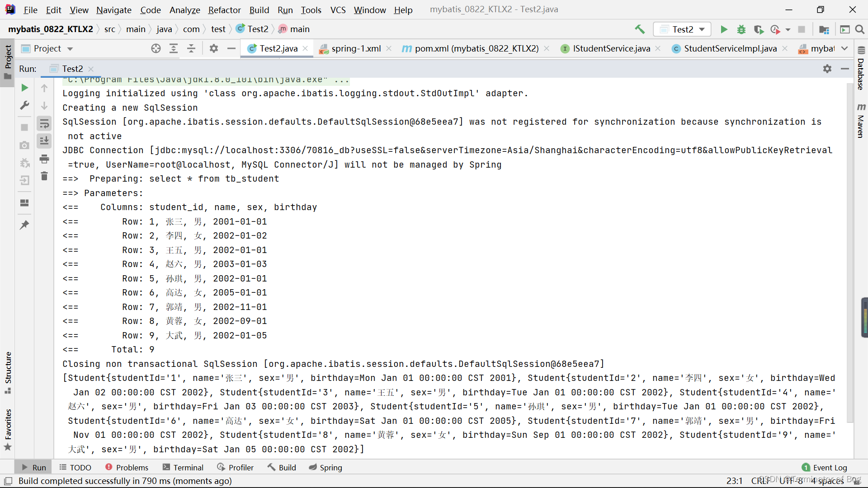Open the VCS menu
Viewport: 868px width, 488px height.
pos(338,9)
